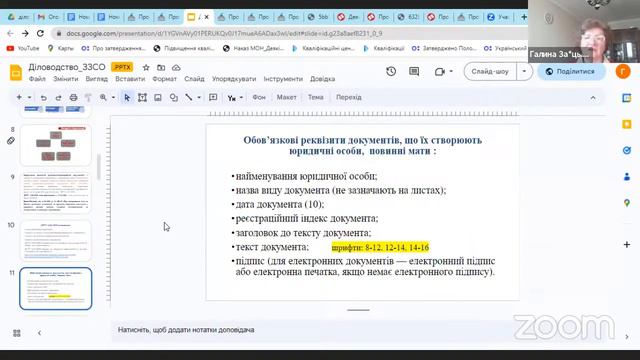Open the Змінити menu

click(65, 79)
